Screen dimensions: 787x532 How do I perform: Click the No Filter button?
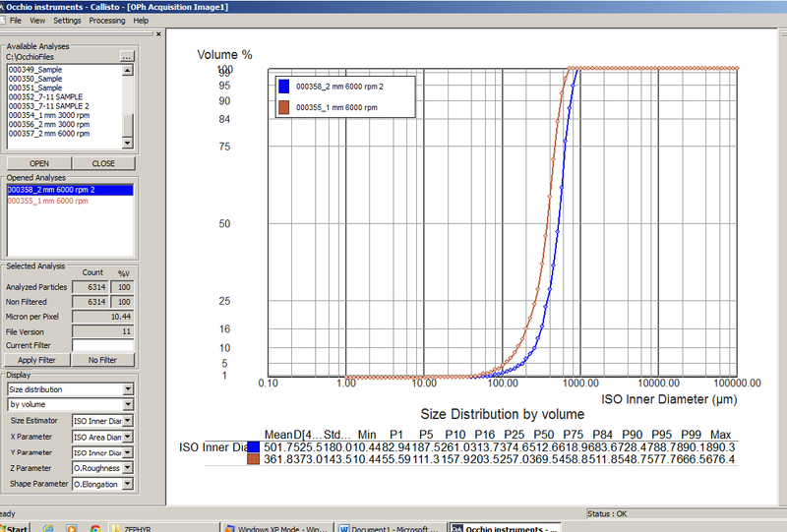point(102,360)
